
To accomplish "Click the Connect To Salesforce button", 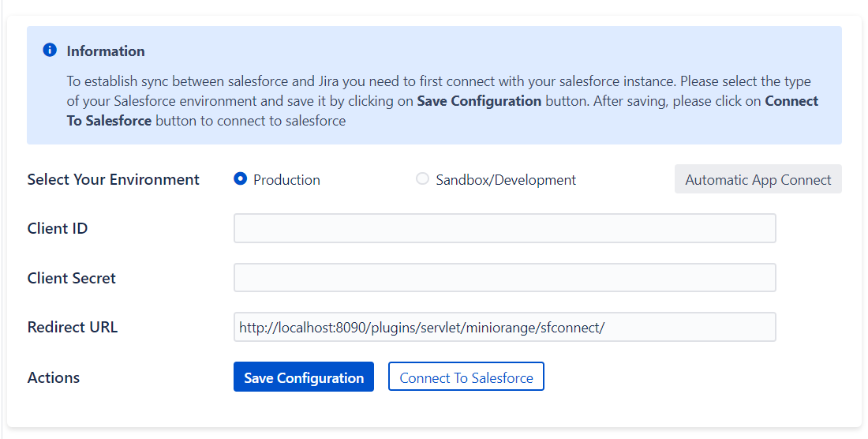I will [466, 377].
